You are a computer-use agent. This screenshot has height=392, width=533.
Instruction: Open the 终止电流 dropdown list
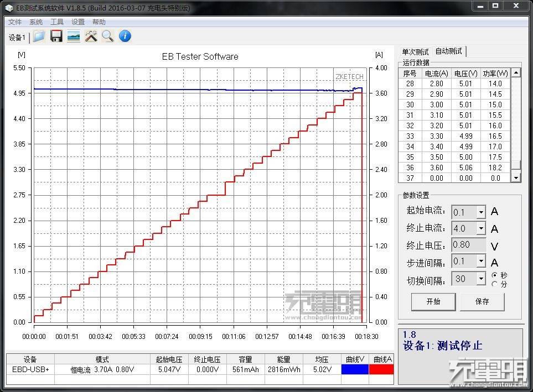[x=482, y=228]
